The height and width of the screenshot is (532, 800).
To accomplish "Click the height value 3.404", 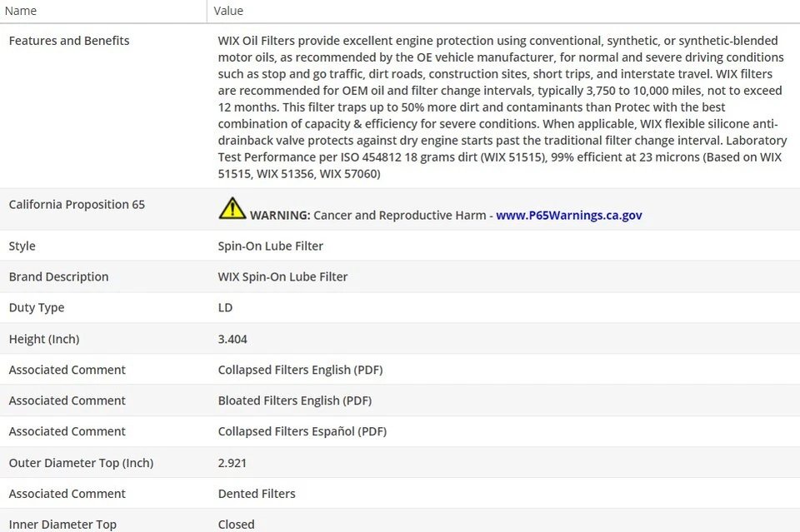I will click(232, 340).
